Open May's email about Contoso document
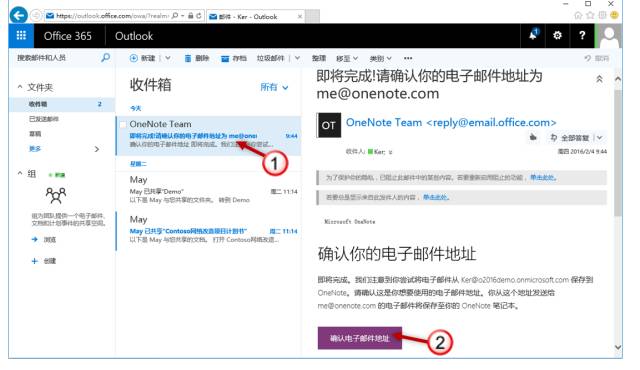Viewport: 640px width, 370px height. click(209, 230)
